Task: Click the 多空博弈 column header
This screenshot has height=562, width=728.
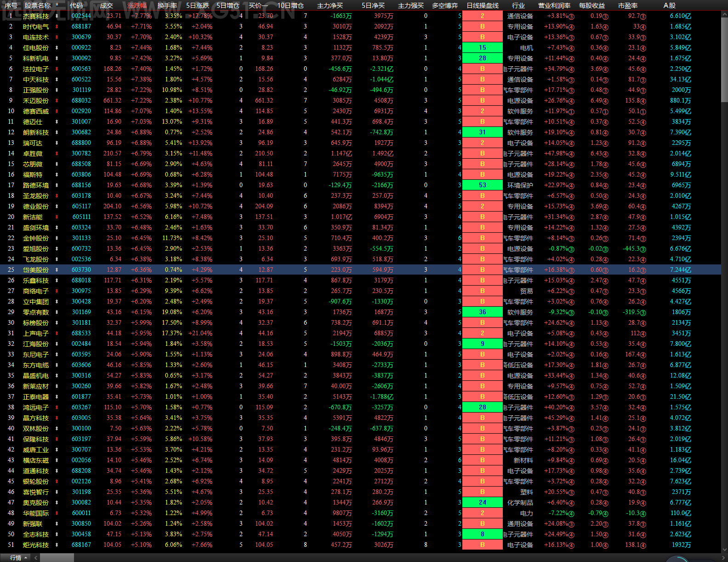Action: click(445, 6)
